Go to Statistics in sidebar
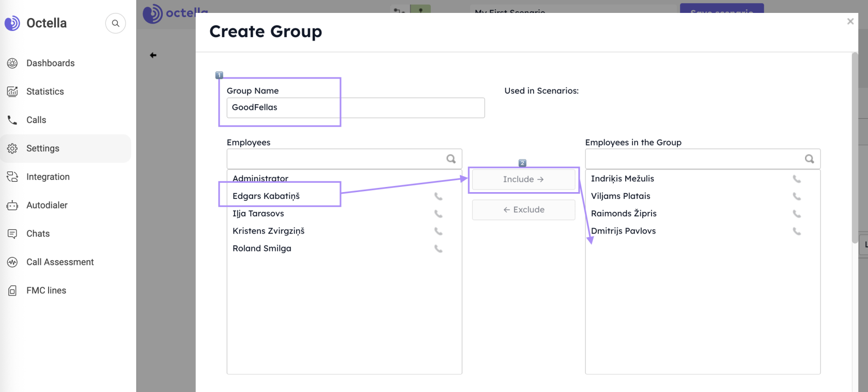Screen dimensions: 868x392 [x=45, y=91]
